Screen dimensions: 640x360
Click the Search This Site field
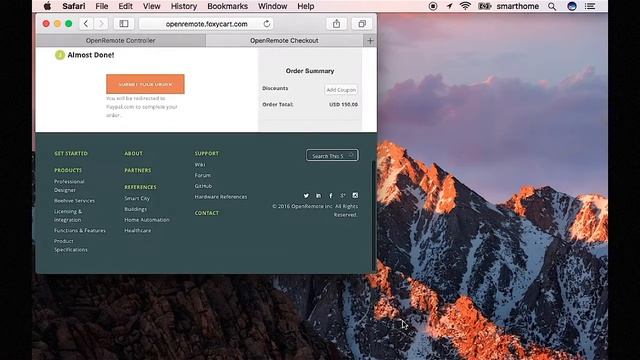pyautogui.click(x=332, y=156)
